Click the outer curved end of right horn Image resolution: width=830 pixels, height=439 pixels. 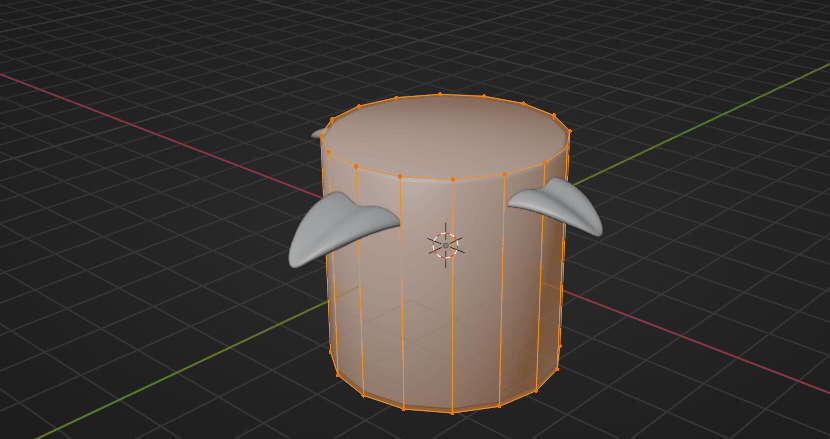click(x=597, y=230)
